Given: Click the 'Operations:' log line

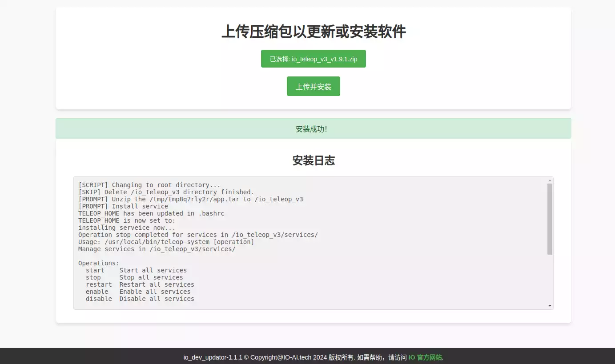Looking at the screenshot, I should coord(99,263).
